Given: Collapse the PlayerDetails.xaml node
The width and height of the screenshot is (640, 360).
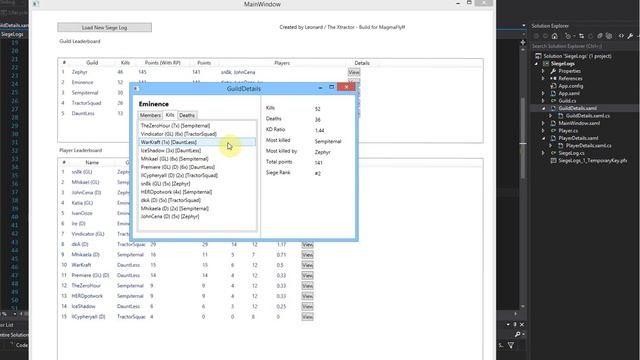Looking at the screenshot, I should pos(543,138).
